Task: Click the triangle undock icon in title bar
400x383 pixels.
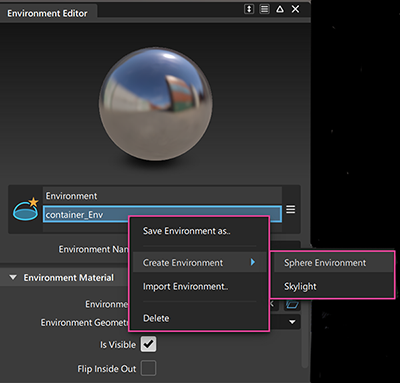Action: click(280, 9)
